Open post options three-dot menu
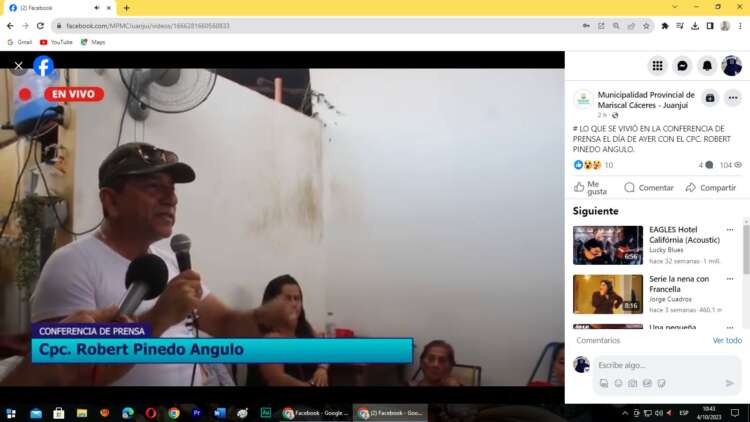750x422 pixels. click(733, 98)
